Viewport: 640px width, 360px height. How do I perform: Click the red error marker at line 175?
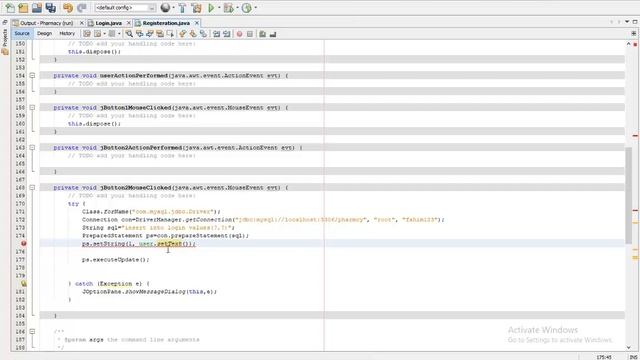[24, 244]
